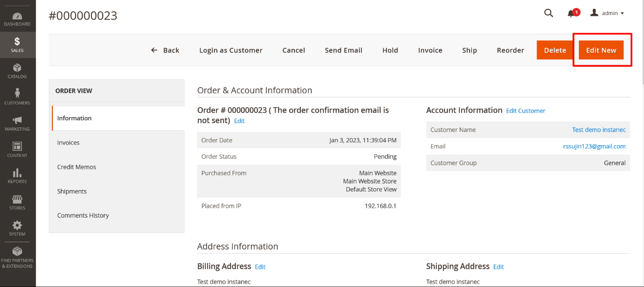Screen dimensions: 644x287
Task: Switch to the Invoices tab
Action: 68,143
